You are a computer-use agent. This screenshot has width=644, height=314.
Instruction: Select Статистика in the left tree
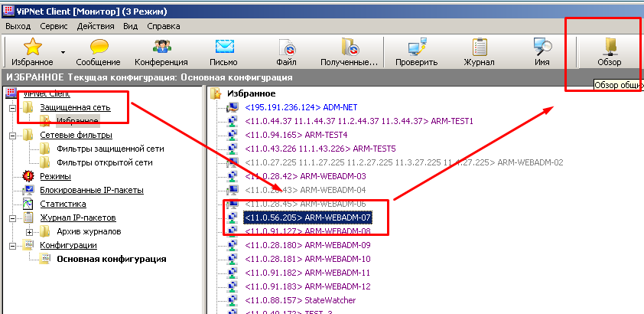tap(63, 204)
